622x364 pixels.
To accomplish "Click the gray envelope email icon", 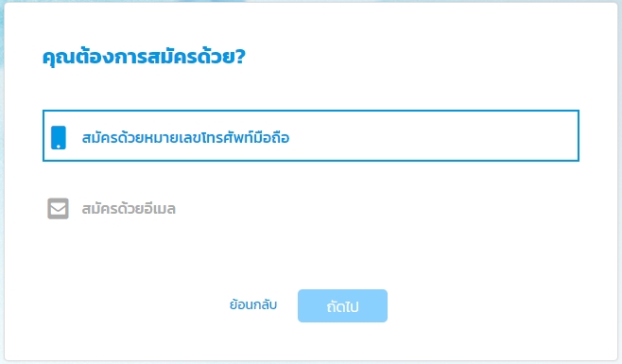I will click(58, 208).
